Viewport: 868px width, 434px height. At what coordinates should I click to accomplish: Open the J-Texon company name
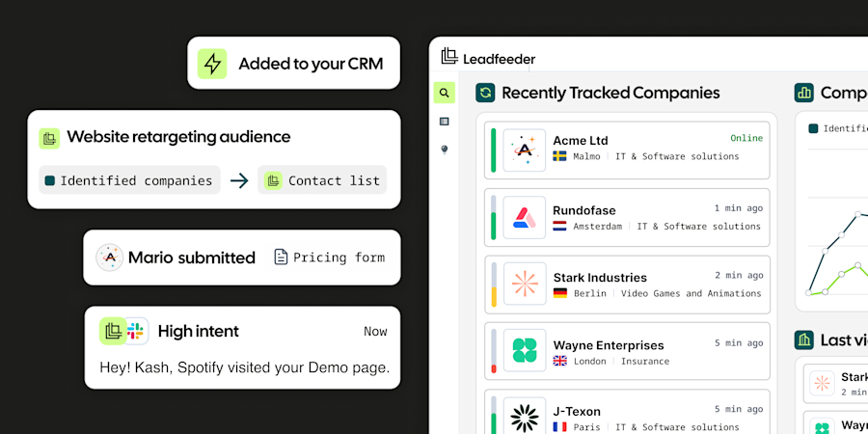pos(577,412)
